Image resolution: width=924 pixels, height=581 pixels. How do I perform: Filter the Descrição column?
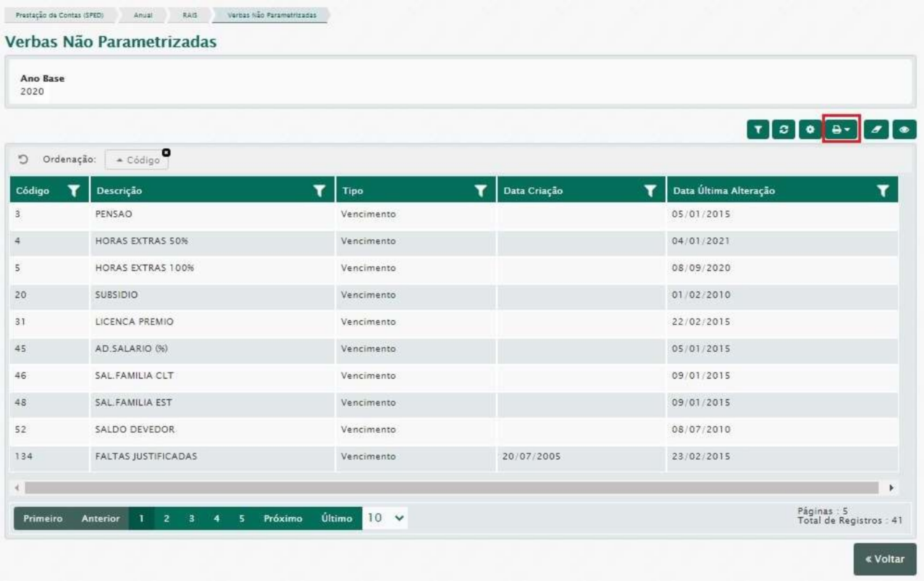pos(319,191)
